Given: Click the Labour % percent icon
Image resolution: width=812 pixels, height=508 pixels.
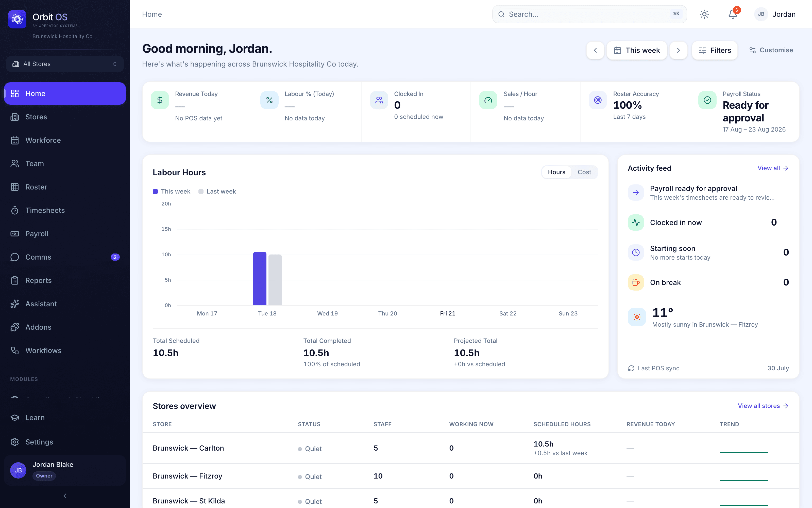Looking at the screenshot, I should tap(269, 100).
